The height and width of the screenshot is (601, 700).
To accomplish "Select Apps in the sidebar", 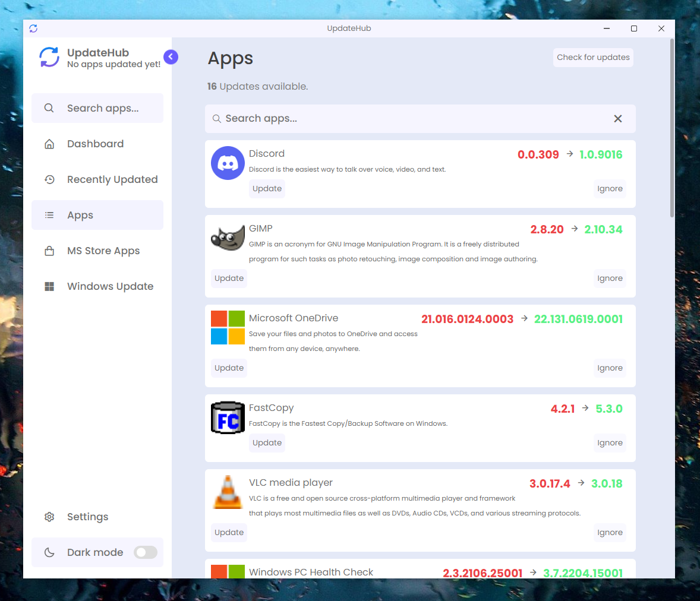I will tap(97, 215).
